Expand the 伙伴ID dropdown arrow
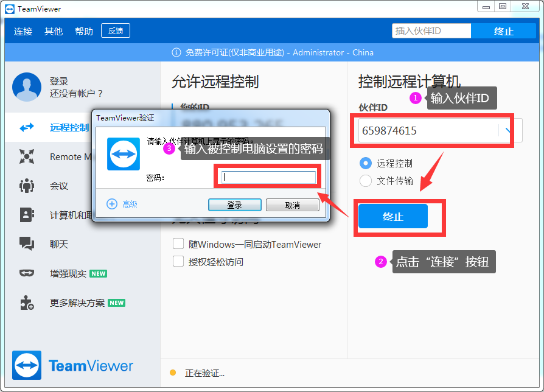544x392 pixels. pyautogui.click(x=507, y=130)
